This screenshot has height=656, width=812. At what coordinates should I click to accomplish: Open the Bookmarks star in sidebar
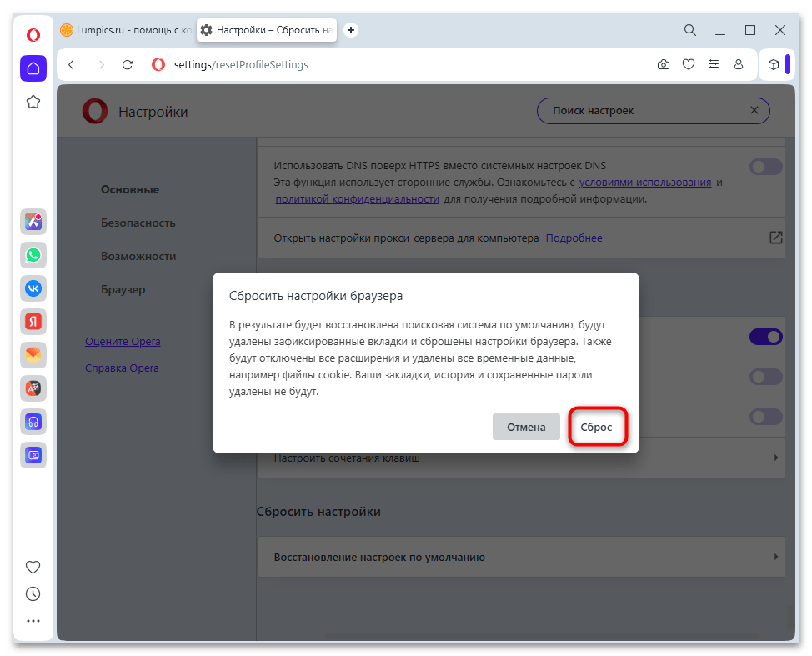coord(33,102)
